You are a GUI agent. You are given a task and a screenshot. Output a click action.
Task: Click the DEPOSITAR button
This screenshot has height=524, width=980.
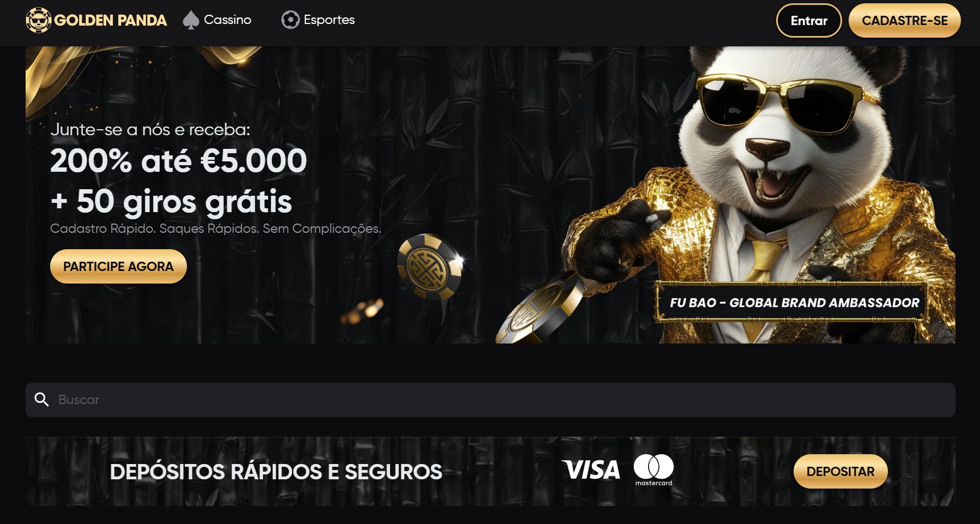pyautogui.click(x=840, y=472)
